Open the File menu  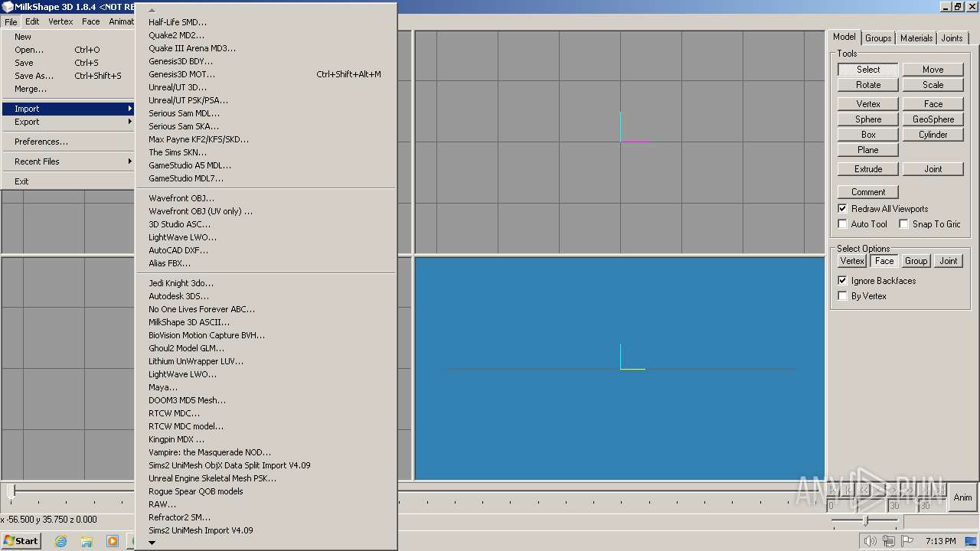point(11,21)
